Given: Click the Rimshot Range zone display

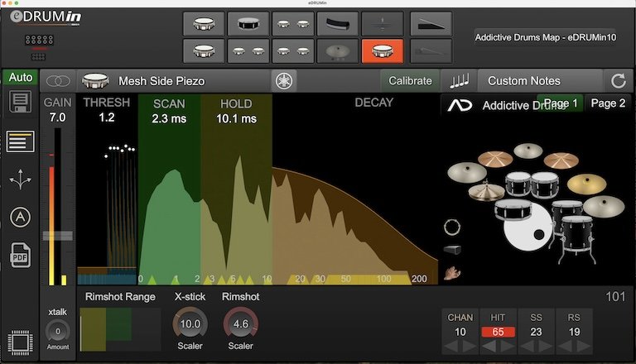Looking at the screenshot, I should pyautogui.click(x=120, y=329).
